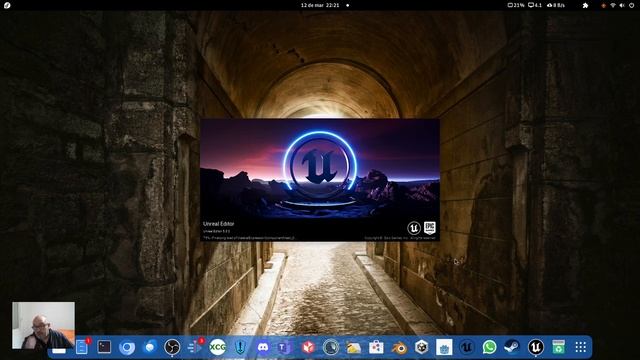The height and width of the screenshot is (360, 640).
Task: Show the applications grid
Action: coord(581,347)
